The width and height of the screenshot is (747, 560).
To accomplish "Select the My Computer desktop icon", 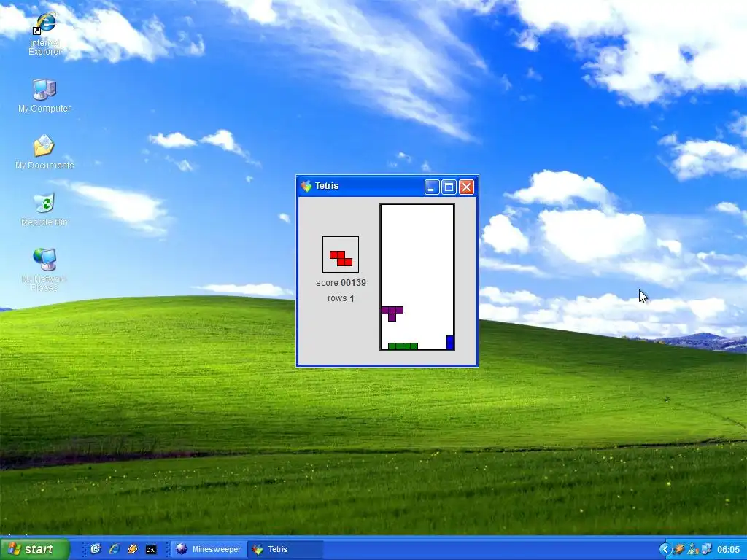I will tap(44, 96).
